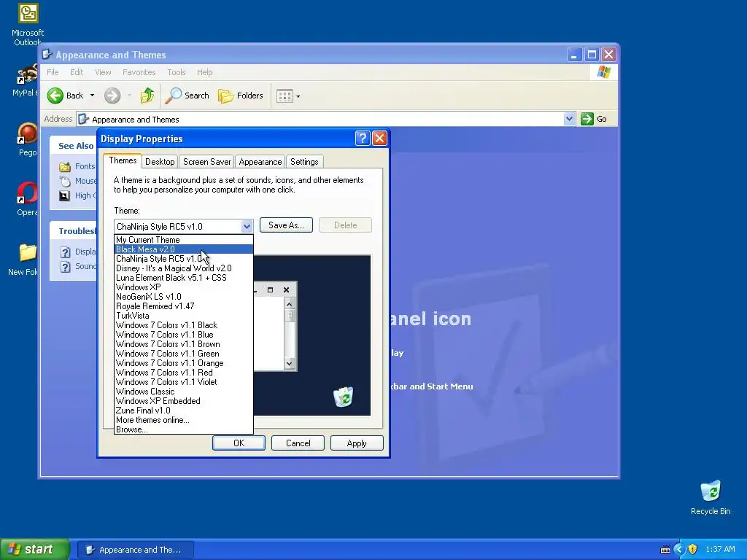The image size is (747, 560).
Task: Click the Display Properties help question icon
Action: coord(363,139)
